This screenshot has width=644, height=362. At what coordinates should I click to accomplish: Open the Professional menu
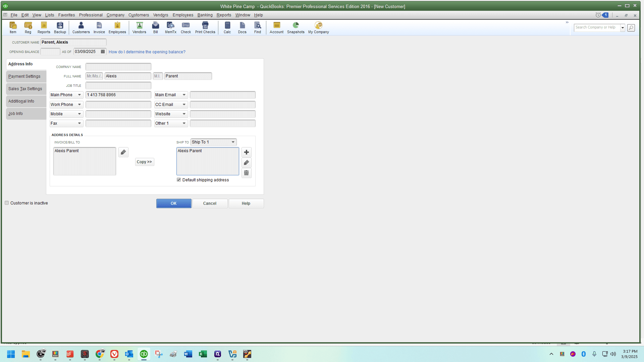pos(91,15)
